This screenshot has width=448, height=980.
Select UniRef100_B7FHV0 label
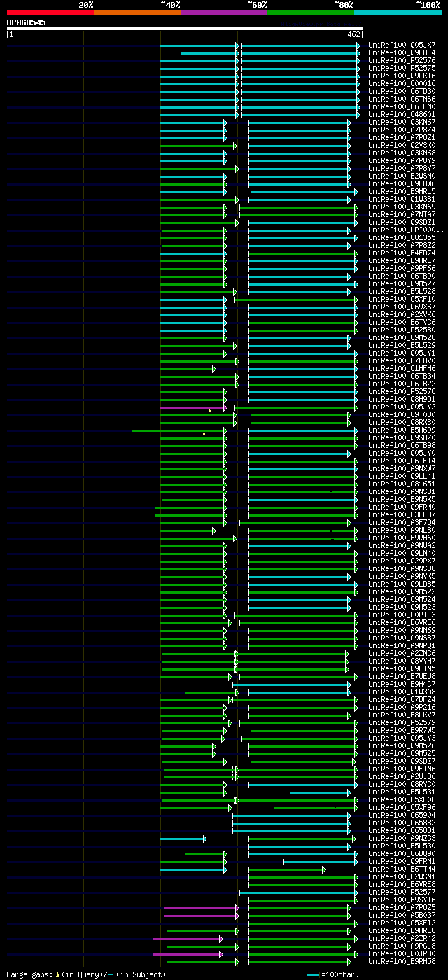point(402,360)
